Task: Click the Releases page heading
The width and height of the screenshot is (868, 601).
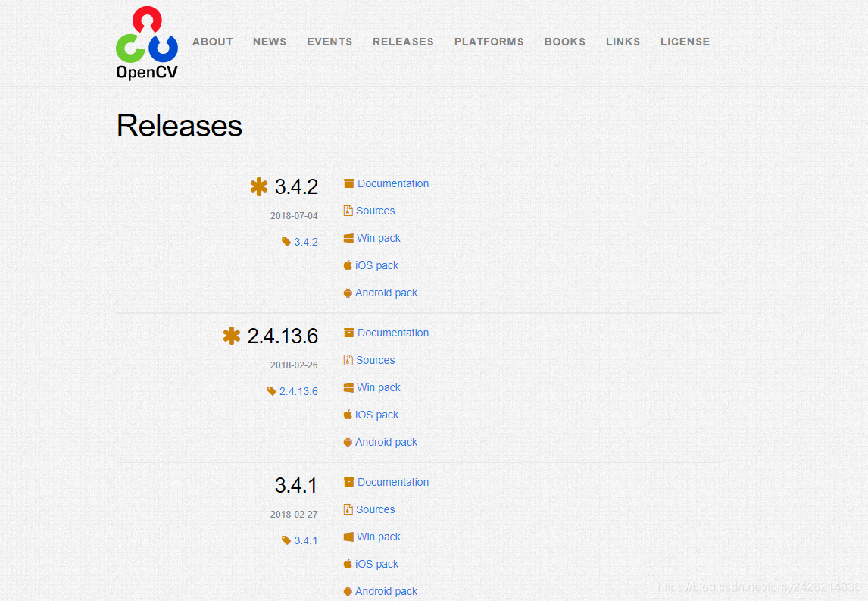Action: tap(180, 125)
